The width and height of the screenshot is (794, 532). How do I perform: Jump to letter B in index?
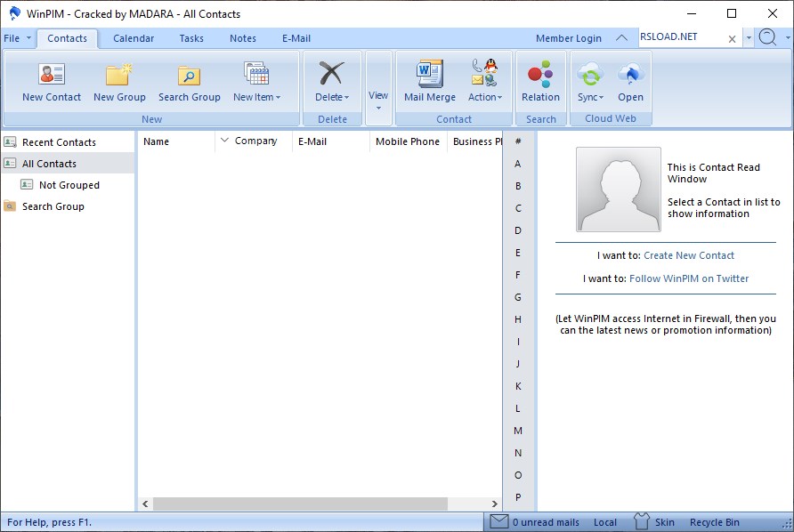point(517,186)
